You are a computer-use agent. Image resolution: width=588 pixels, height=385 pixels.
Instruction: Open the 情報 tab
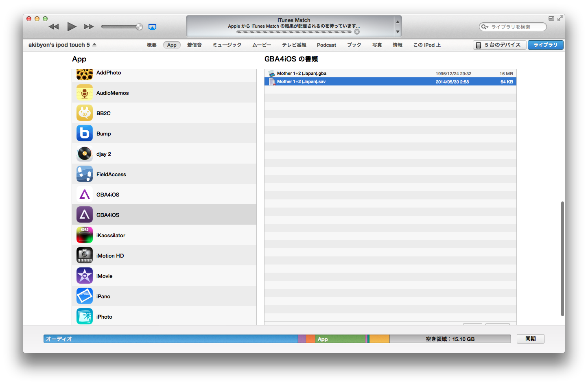point(398,45)
